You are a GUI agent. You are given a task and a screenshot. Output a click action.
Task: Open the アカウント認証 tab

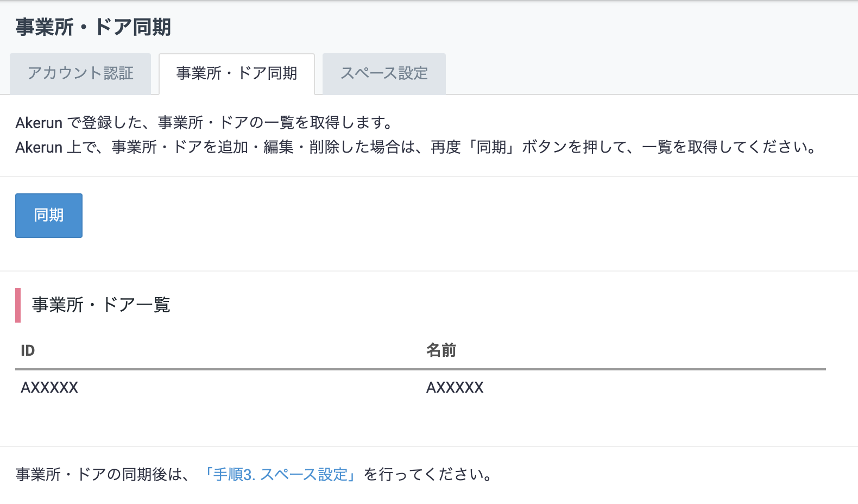pos(80,73)
